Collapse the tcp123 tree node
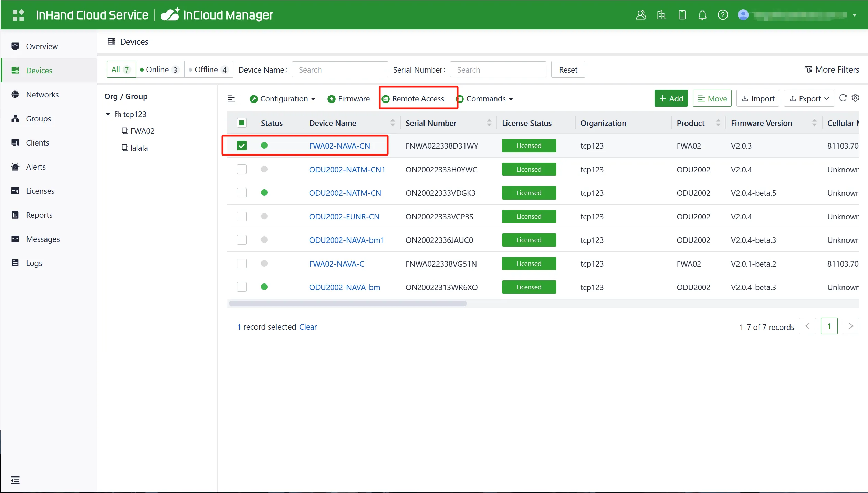The width and height of the screenshot is (868, 493). (108, 114)
